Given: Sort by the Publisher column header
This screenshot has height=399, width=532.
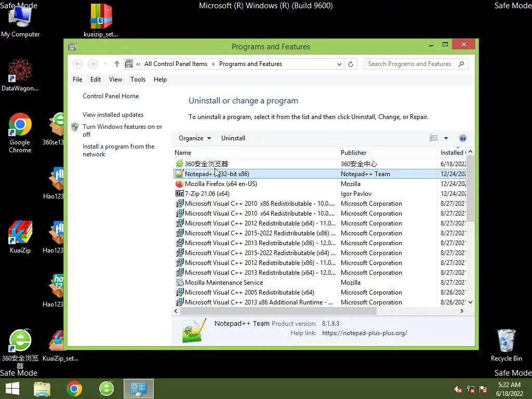Looking at the screenshot, I should 387,153.
